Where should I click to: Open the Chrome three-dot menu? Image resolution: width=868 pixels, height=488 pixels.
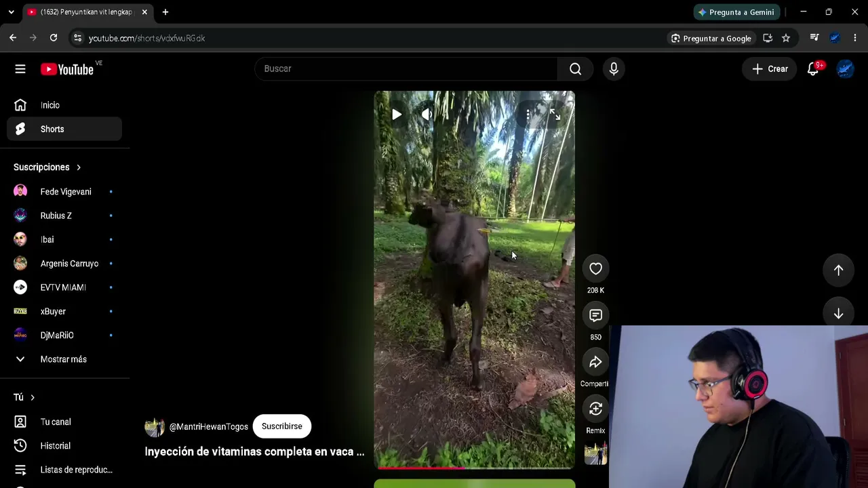(x=855, y=38)
